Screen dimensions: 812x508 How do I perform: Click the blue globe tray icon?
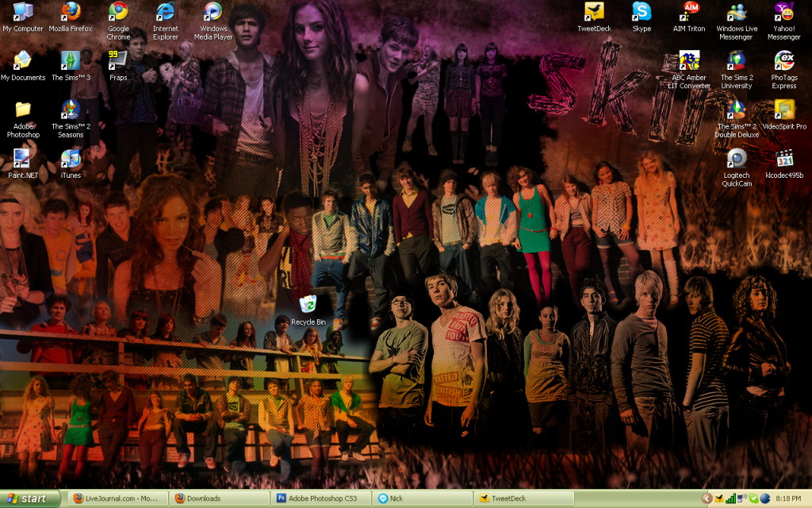765,498
